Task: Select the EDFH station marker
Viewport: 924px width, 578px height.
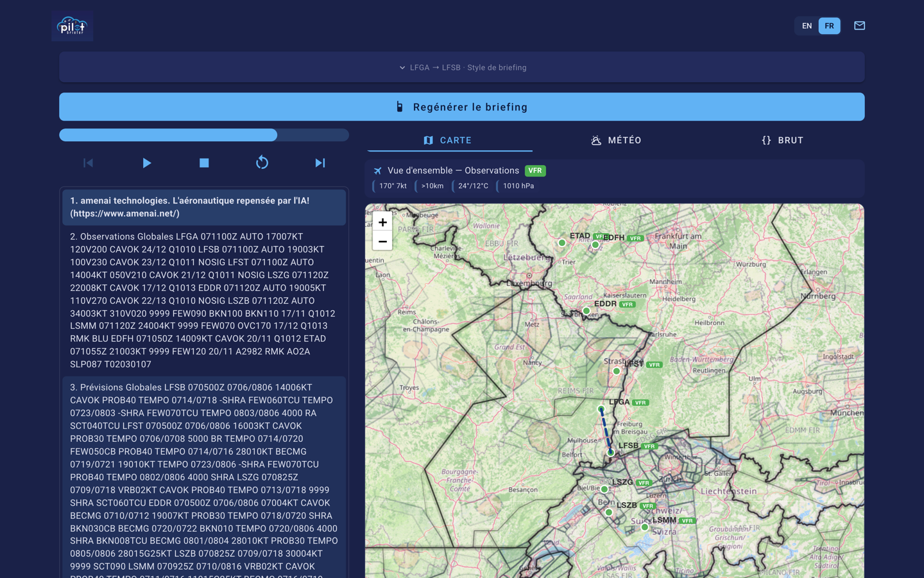Action: [x=595, y=245]
